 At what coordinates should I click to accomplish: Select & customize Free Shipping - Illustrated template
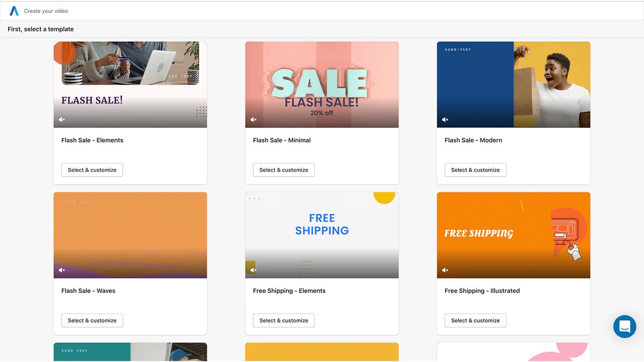475,320
